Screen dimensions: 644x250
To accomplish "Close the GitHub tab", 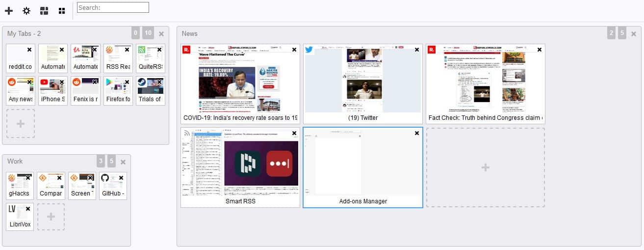I will click(x=121, y=178).
